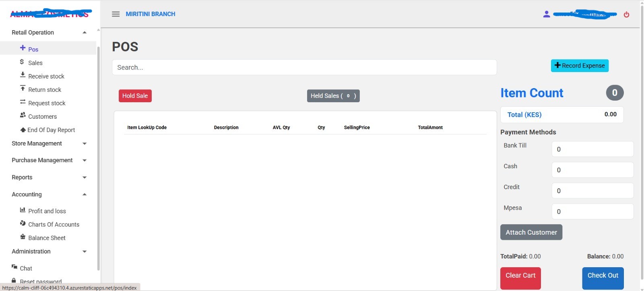Image resolution: width=644 pixels, height=291 pixels.
Task: Click the red power logout icon
Action: (x=626, y=14)
